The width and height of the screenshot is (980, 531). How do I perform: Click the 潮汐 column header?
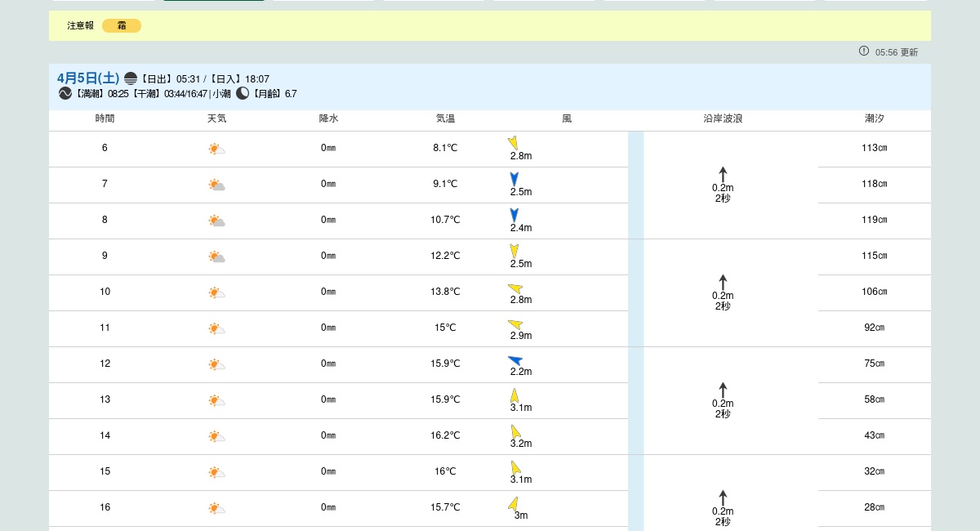pyautogui.click(x=874, y=119)
